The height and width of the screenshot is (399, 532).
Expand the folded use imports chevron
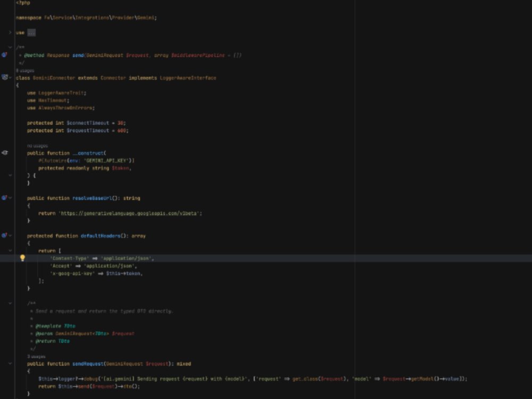(x=10, y=32)
